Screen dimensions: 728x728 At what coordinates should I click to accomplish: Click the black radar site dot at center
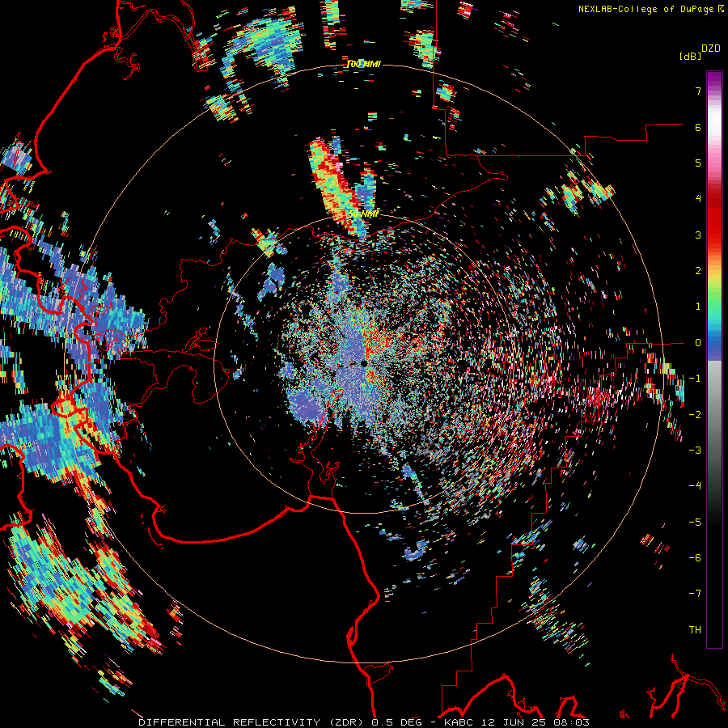pyautogui.click(x=364, y=364)
